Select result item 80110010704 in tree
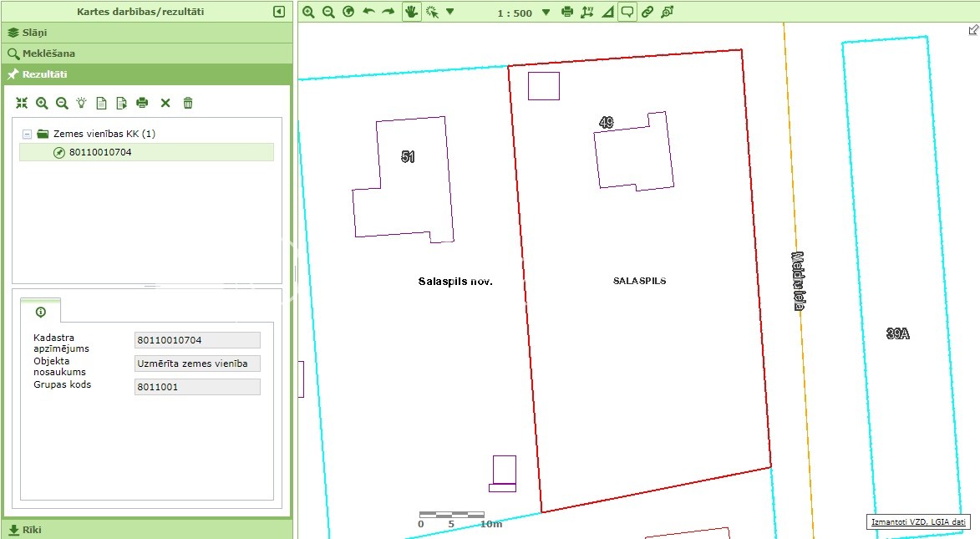The width and height of the screenshot is (980, 539). click(100, 152)
